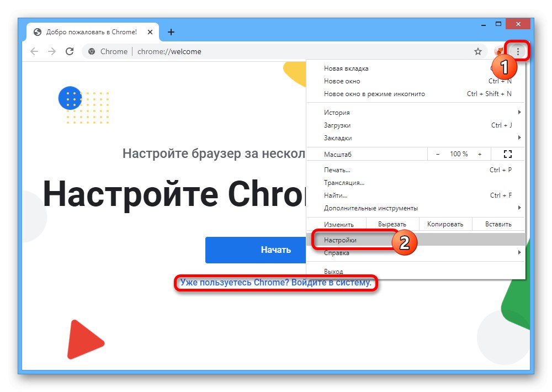Click the address bar showing chrome://welcome

coord(285,51)
